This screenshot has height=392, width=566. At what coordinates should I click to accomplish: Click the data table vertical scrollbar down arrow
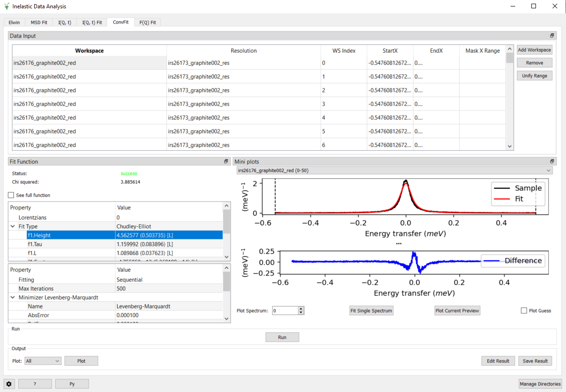510,146
